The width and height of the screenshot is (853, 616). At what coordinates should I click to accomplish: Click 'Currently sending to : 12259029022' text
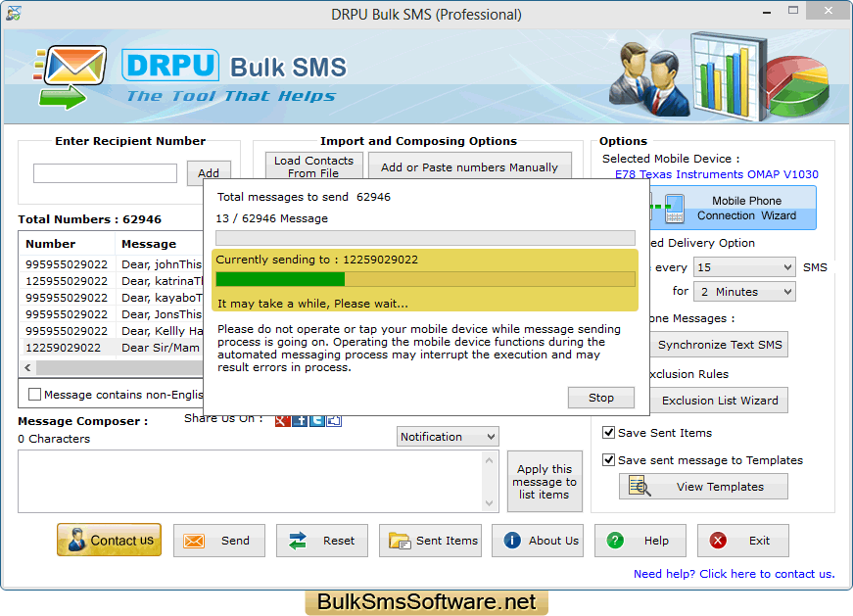coord(317,260)
